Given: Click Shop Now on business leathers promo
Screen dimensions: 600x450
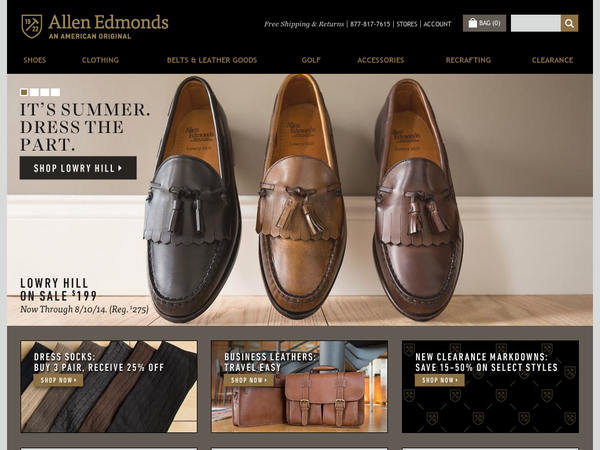Looking at the screenshot, I should 249,380.
